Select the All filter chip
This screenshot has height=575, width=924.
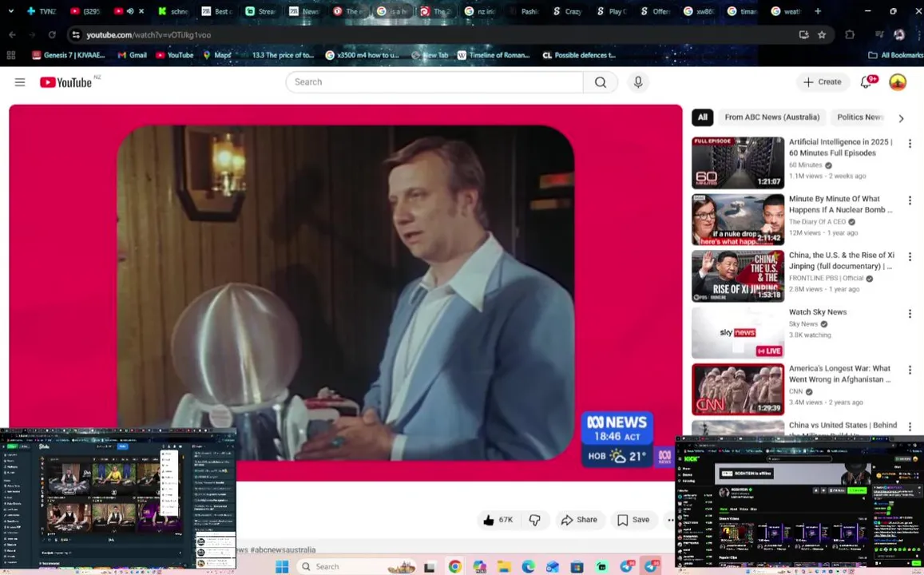click(x=703, y=117)
